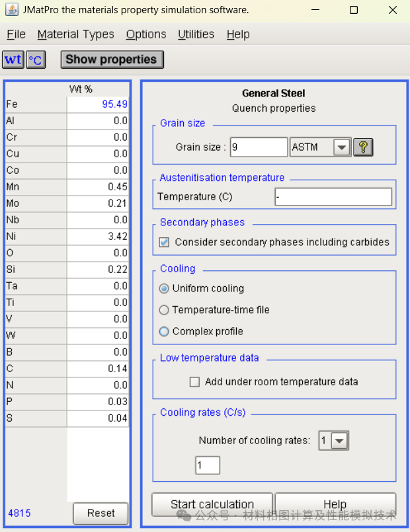Click the Help button beside Start calculation

click(x=335, y=504)
